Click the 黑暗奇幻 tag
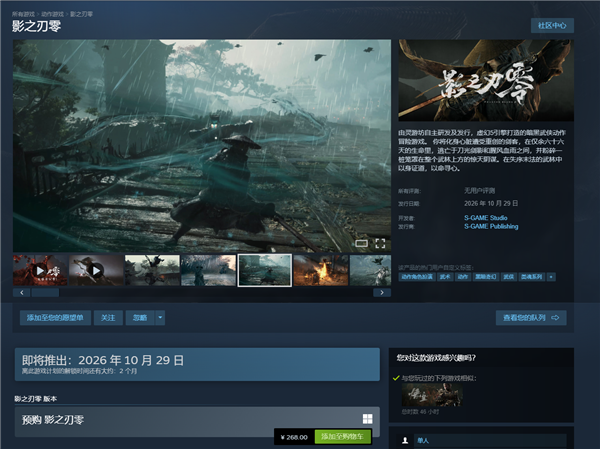The width and height of the screenshot is (600, 449). coord(486,277)
